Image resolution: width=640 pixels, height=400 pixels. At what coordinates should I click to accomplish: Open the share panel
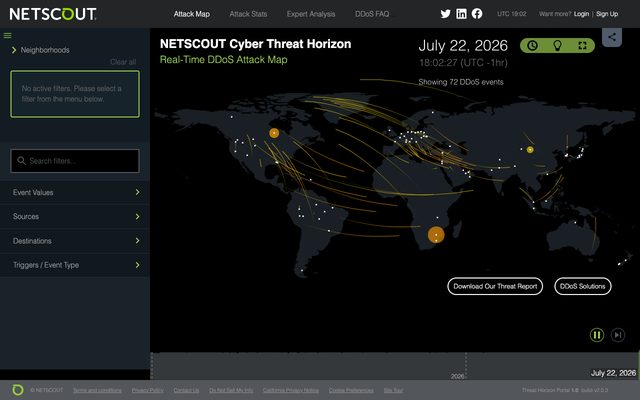coord(612,37)
